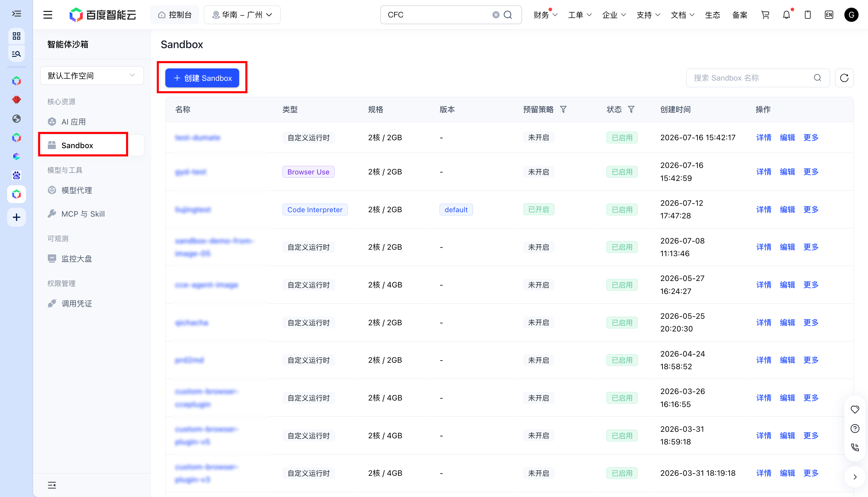
Task: Open the products grid icon
Action: click(17, 36)
